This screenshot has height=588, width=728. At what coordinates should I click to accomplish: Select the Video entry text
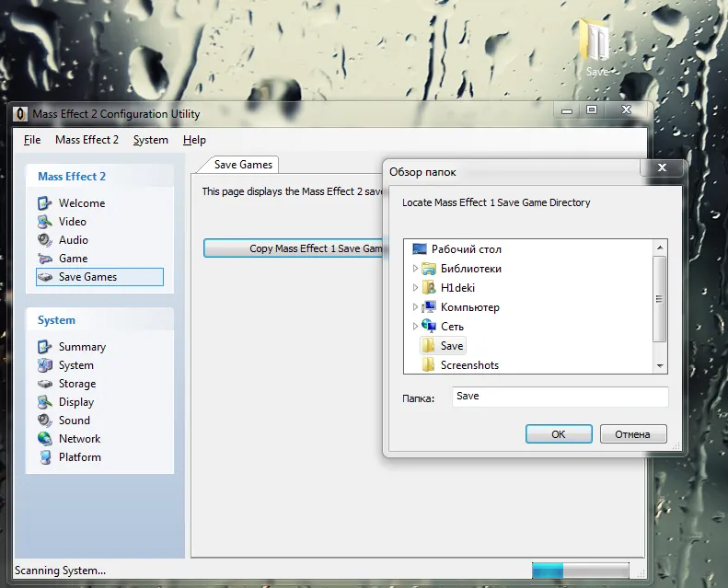click(73, 222)
